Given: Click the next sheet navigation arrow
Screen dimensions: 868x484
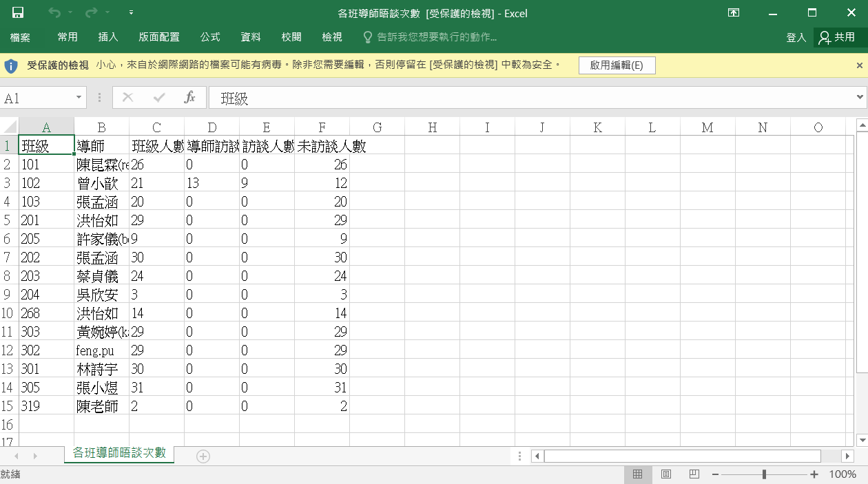Looking at the screenshot, I should 35,456.
